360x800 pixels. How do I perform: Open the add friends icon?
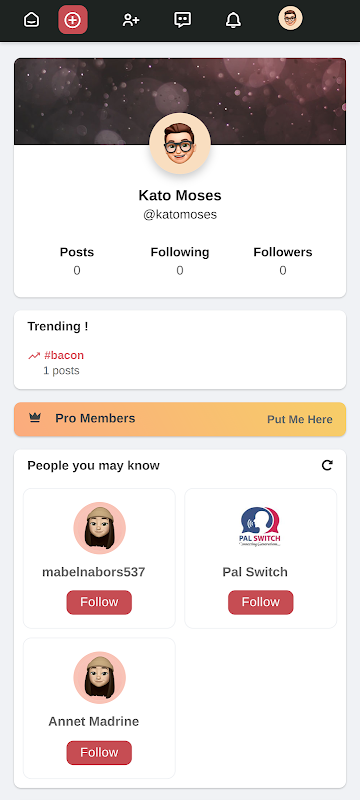coord(131,20)
